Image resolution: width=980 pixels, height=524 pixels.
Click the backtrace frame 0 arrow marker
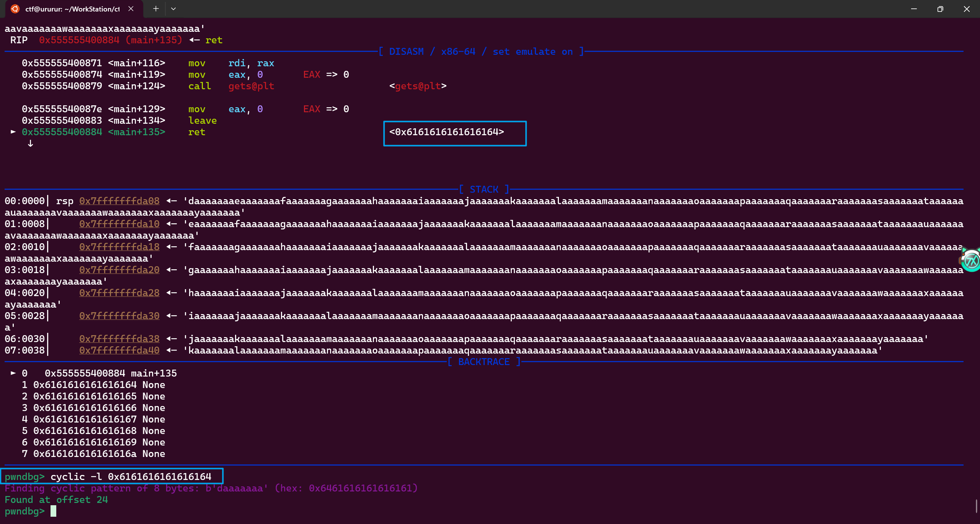pyautogui.click(x=13, y=373)
